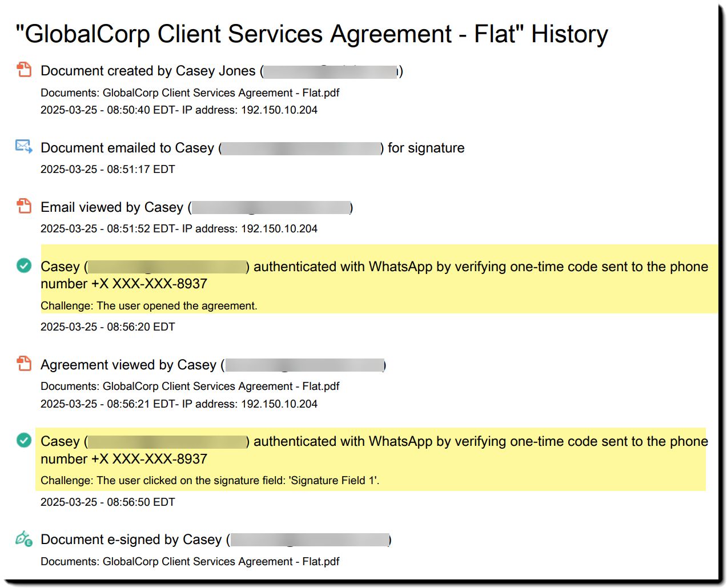Click the blurred email in Email viewed entry
The width and height of the screenshot is (727, 588).
271,208
